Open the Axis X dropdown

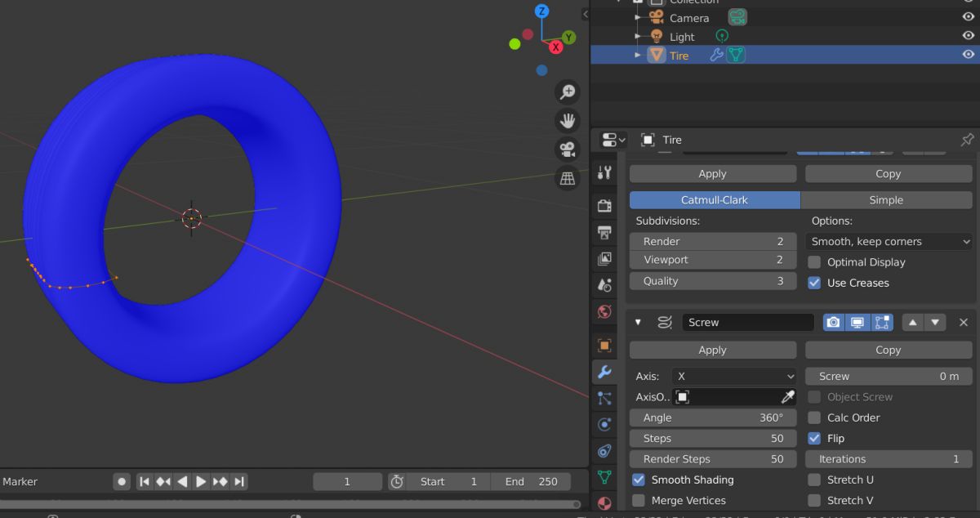pos(734,377)
